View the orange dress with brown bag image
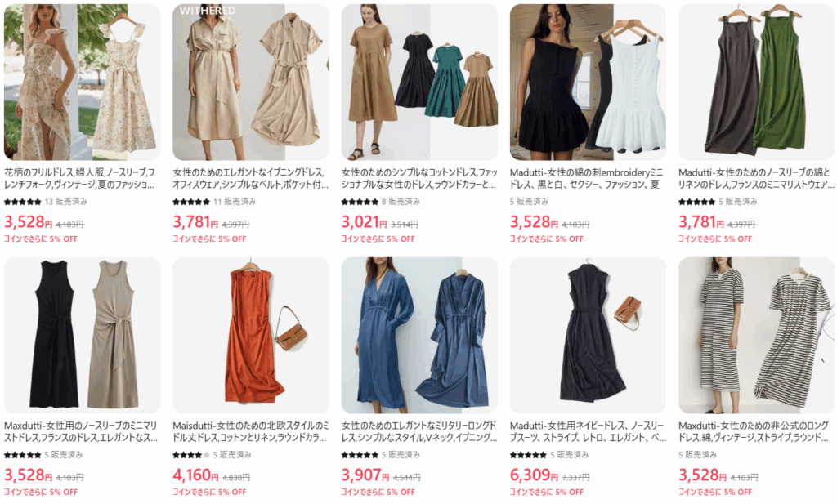 [251, 336]
